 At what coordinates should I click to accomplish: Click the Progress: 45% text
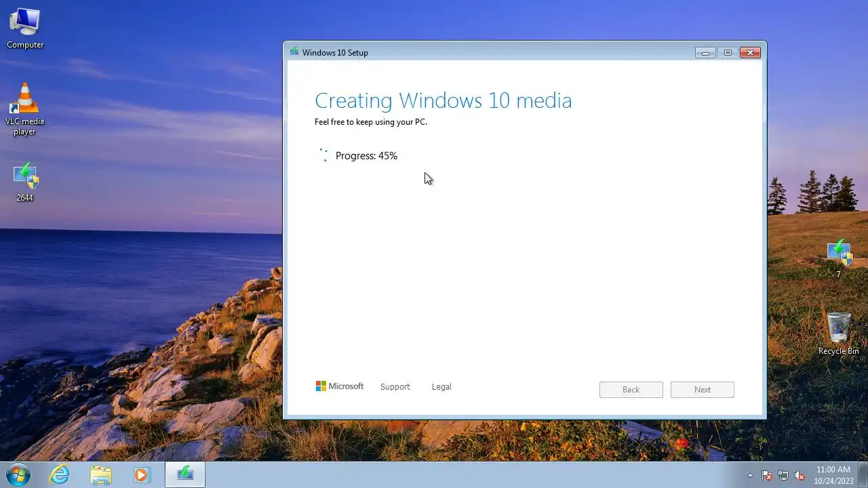coord(366,156)
